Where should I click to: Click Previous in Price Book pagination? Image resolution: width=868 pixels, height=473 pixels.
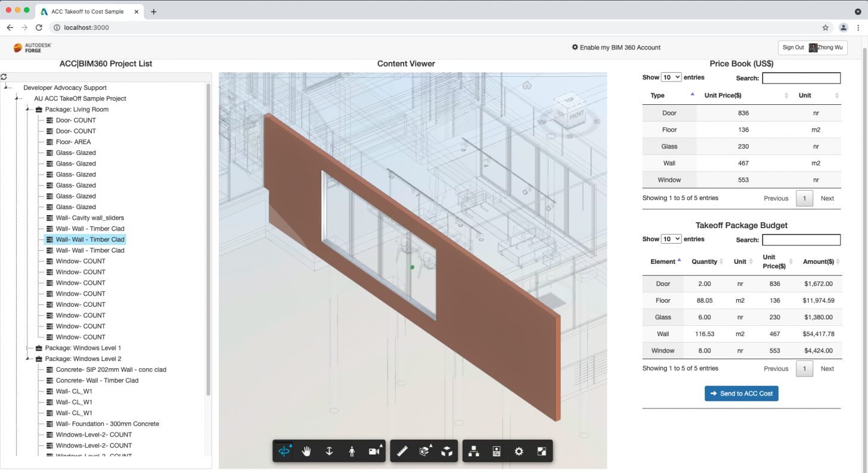776,198
